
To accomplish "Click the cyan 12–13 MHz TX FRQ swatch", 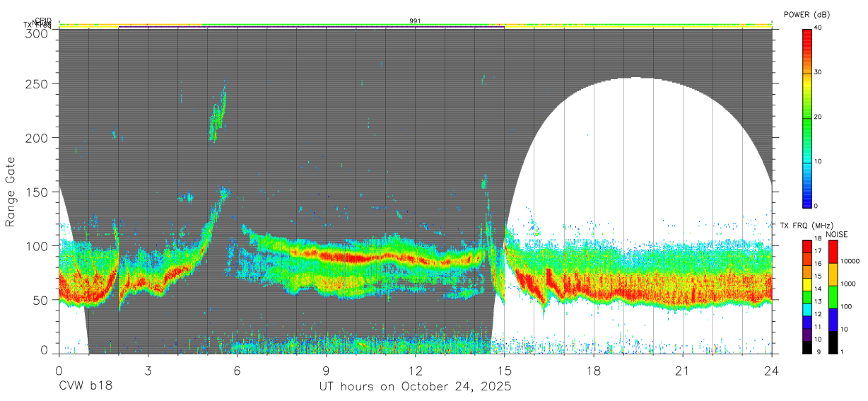I will tap(807, 308).
